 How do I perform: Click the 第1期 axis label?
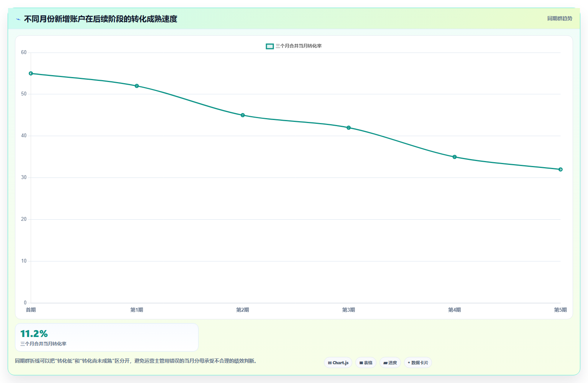pos(137,310)
